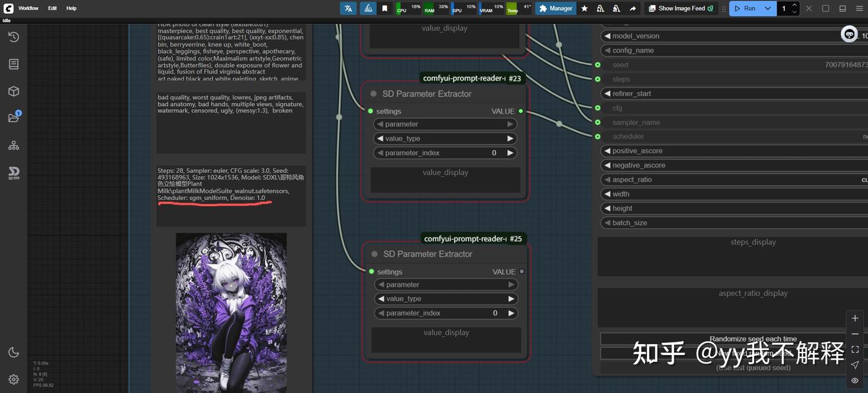This screenshot has height=393, width=868.
Task: Open the node library cube icon
Action: tap(13, 91)
